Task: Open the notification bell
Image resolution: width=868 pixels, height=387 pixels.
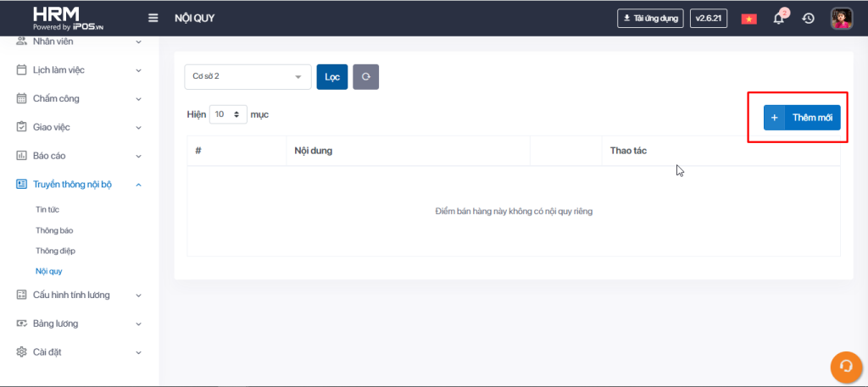Action: click(779, 19)
